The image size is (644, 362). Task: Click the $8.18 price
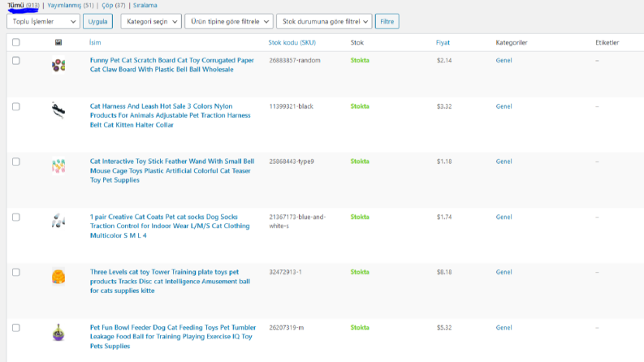click(x=444, y=272)
